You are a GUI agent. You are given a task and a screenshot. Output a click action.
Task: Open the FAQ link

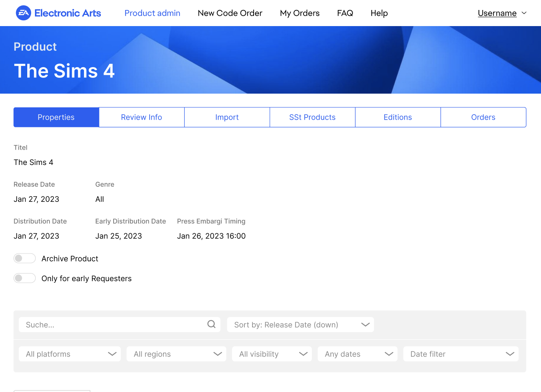(345, 13)
